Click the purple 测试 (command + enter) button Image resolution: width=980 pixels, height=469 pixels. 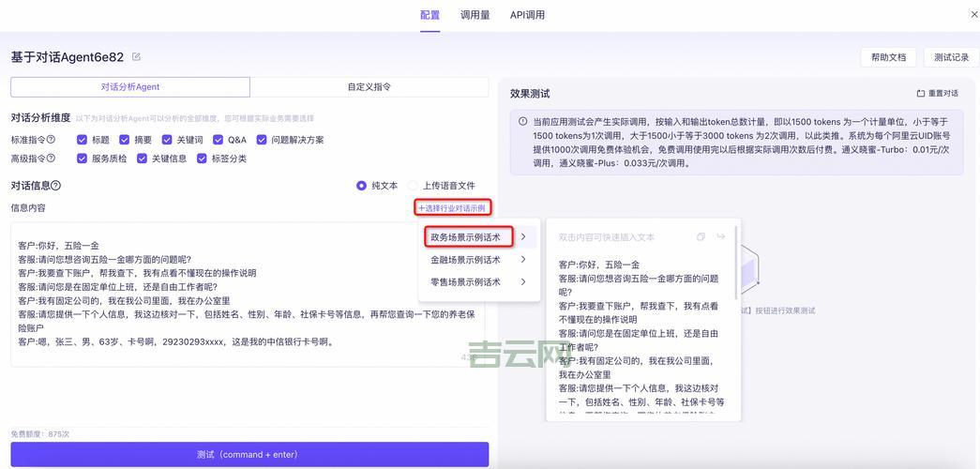(249, 455)
